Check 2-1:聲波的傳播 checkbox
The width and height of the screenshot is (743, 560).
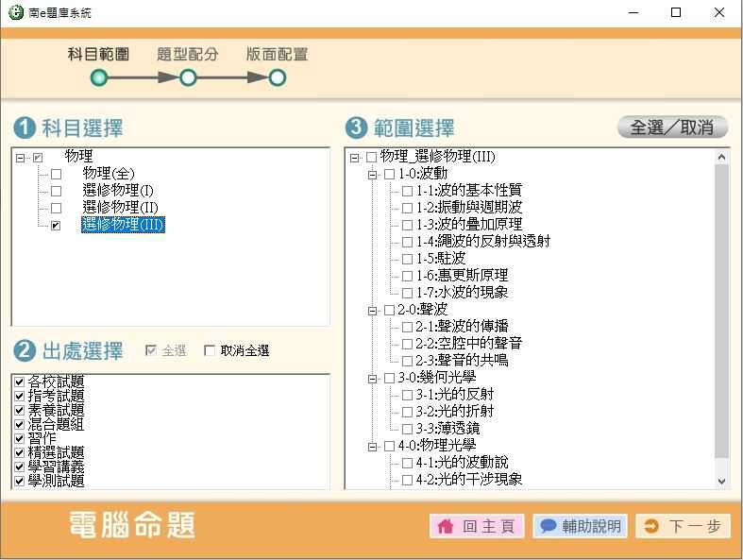point(407,327)
